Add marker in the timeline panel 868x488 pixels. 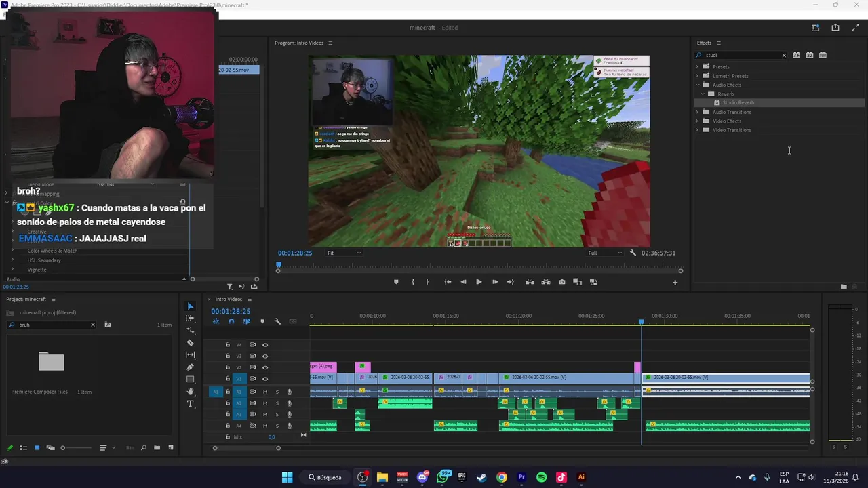tap(262, 321)
